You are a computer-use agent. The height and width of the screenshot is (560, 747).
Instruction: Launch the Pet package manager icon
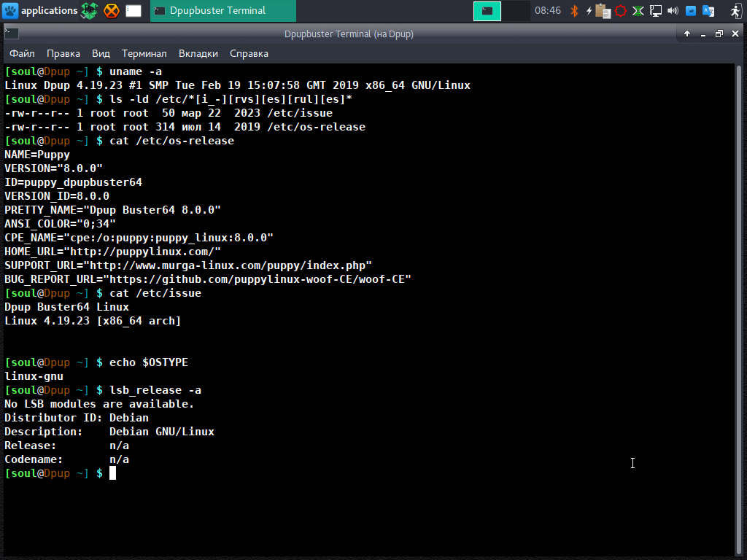(x=89, y=10)
